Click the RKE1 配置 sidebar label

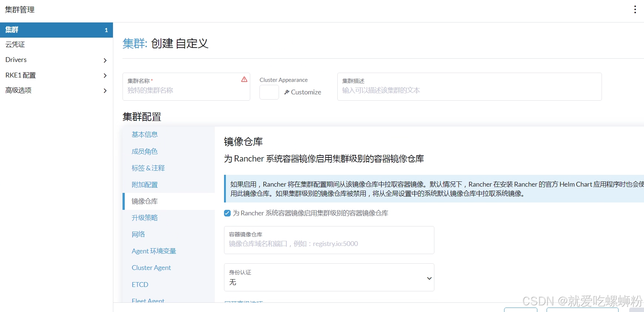21,75
